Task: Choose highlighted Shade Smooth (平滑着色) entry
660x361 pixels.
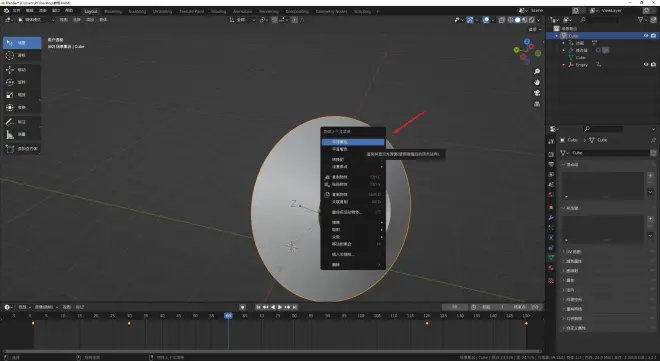Action: click(353, 142)
